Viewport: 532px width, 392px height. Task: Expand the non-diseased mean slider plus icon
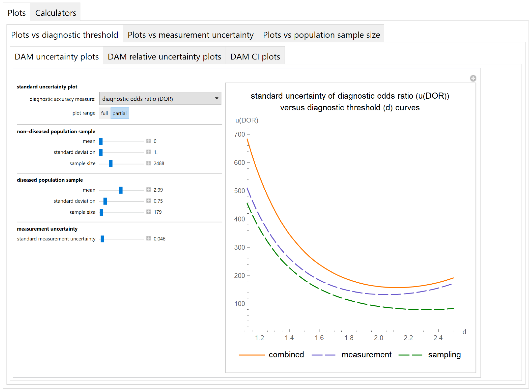(149, 141)
